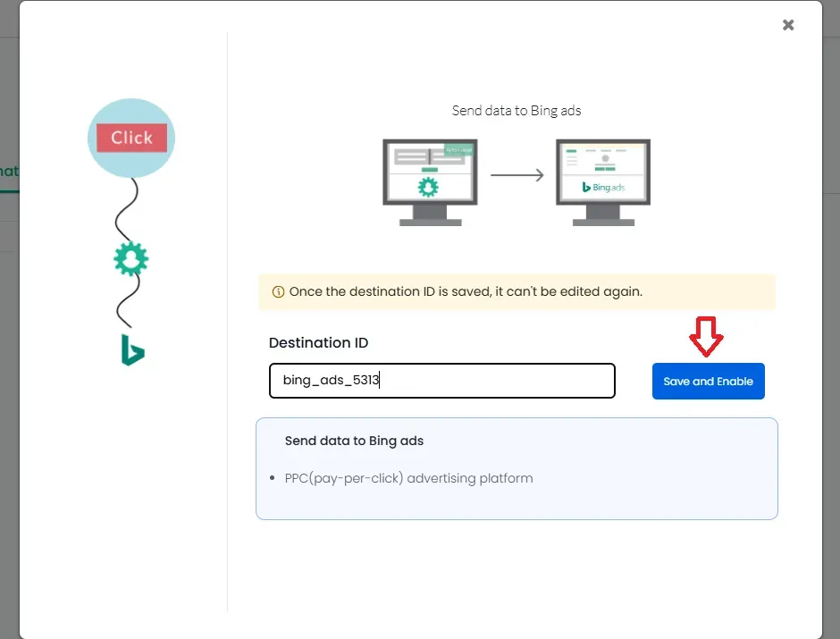This screenshot has height=639, width=840.
Task: Click the top 'Send data to Bing ads' title
Action: [x=517, y=110]
